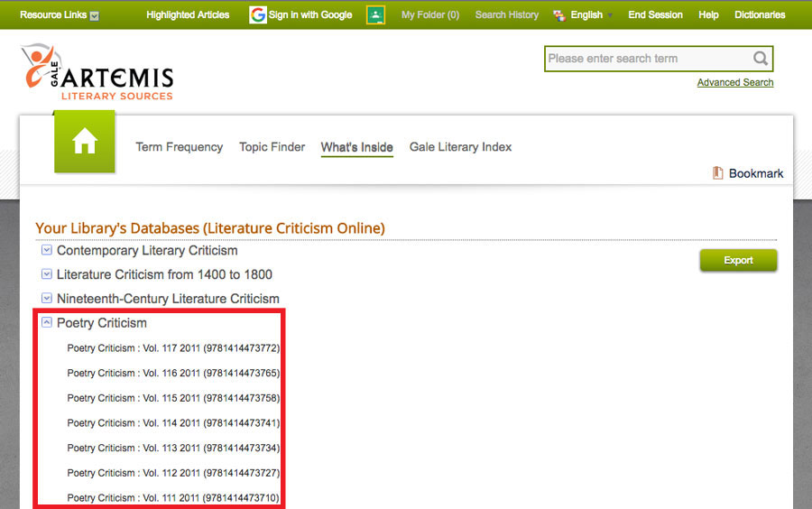Click the search magnifying glass icon
This screenshot has height=509, width=812.
(761, 59)
